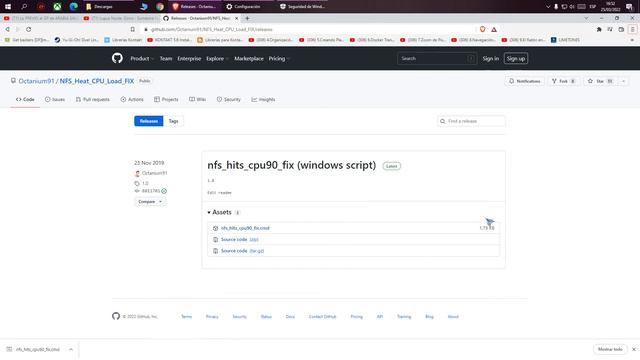Viewport: 640px width, 360px height.
Task: Open the Windows Start menu
Action: pyautogui.click(x=8, y=7)
